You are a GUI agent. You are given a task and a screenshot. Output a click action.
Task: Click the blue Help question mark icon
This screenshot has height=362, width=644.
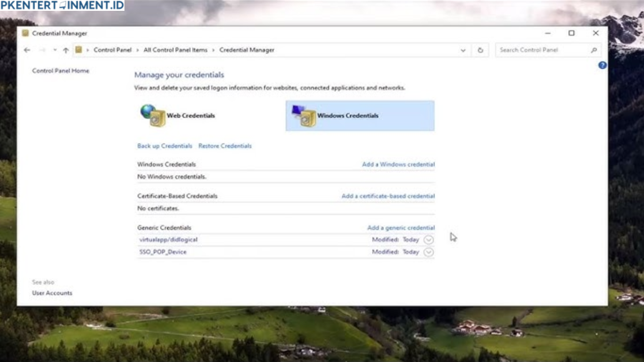pos(602,66)
